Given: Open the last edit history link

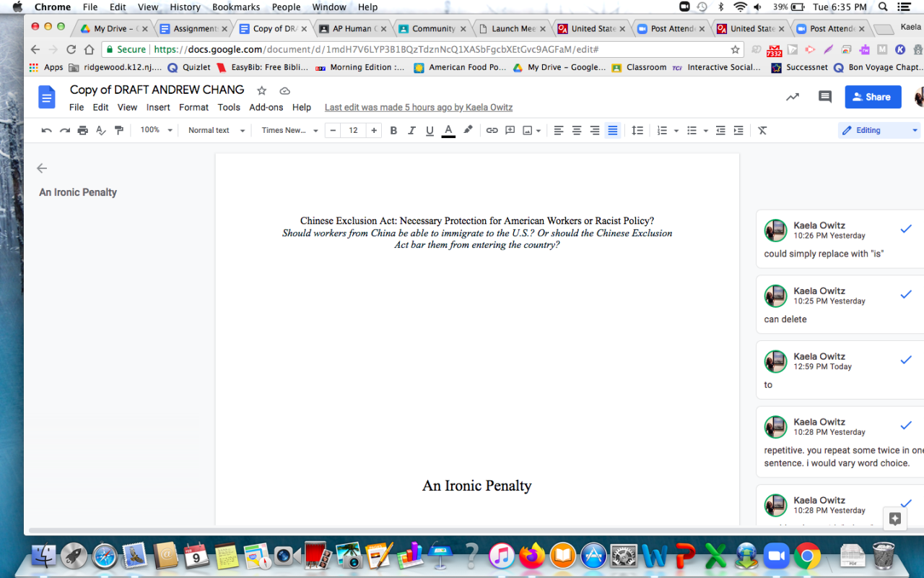Looking at the screenshot, I should [x=418, y=108].
